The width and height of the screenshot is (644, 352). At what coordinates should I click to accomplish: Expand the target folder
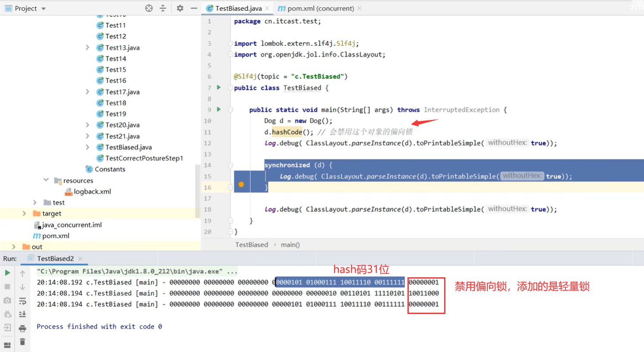tap(25, 213)
